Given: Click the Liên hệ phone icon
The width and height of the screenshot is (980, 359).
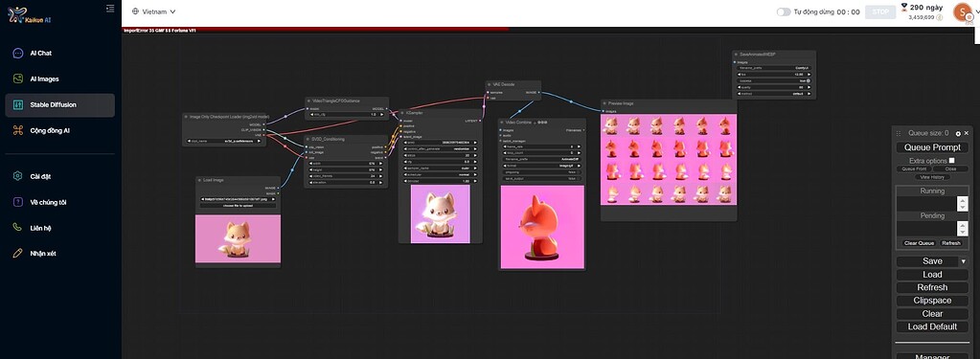Looking at the screenshot, I should [18, 228].
